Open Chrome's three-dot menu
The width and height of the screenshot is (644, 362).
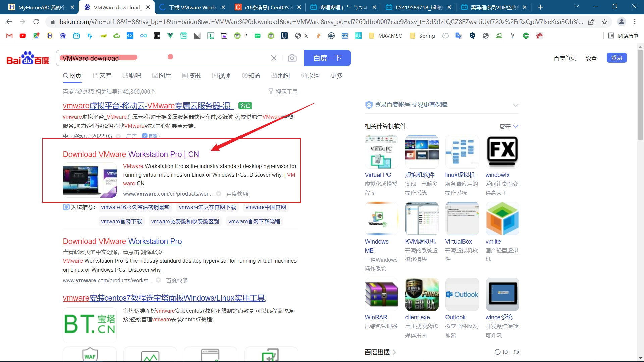tap(635, 22)
